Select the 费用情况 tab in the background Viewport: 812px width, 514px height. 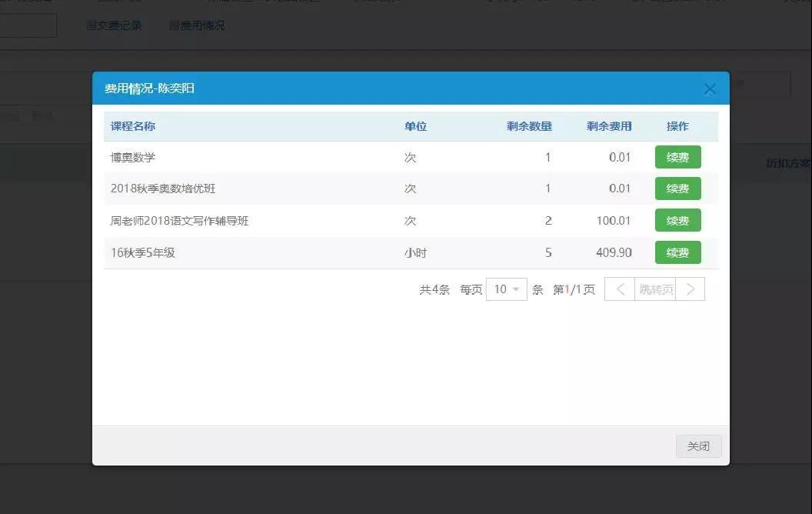[197, 25]
